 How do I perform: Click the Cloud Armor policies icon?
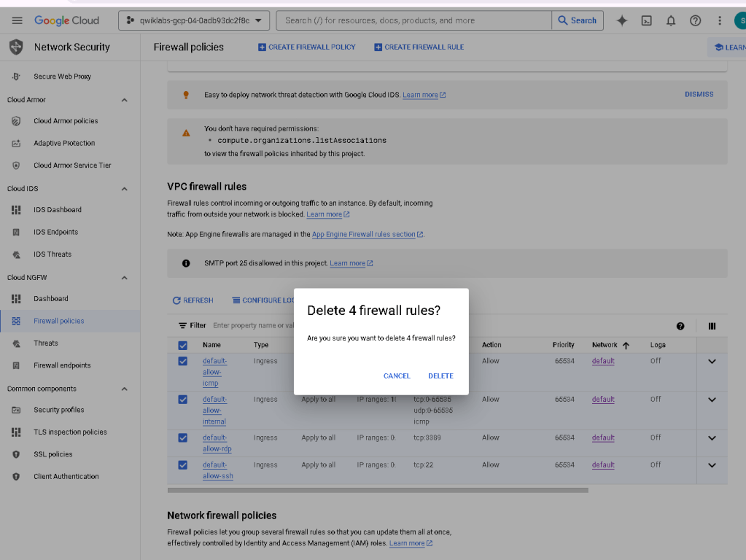16,121
